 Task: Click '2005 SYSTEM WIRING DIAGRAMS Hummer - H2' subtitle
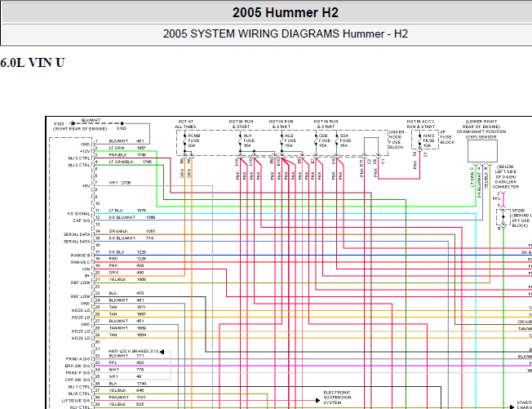tap(286, 34)
